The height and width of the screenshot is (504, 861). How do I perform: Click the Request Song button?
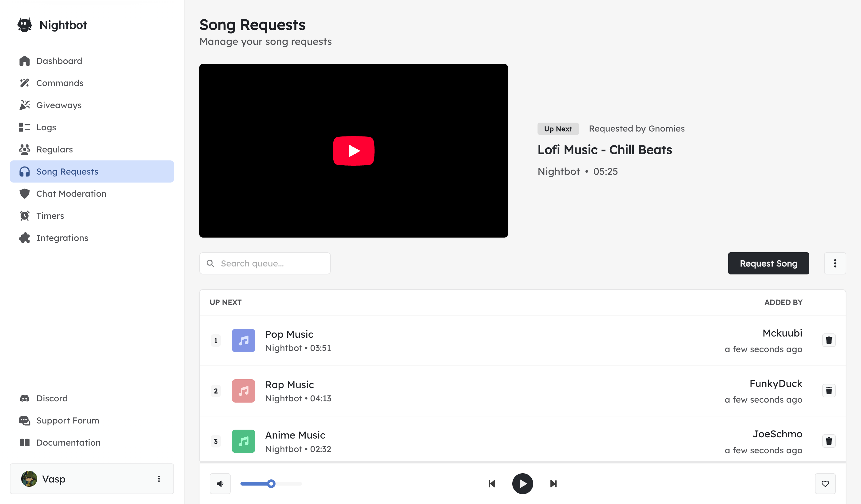point(768,263)
